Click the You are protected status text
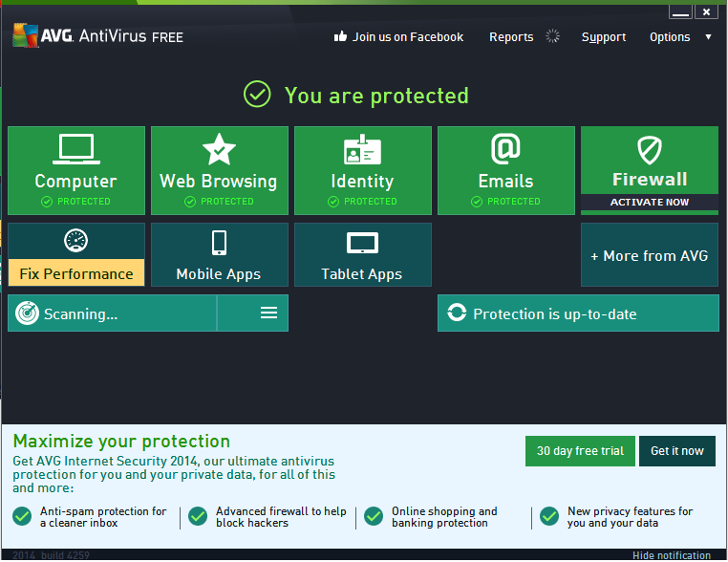 click(376, 96)
